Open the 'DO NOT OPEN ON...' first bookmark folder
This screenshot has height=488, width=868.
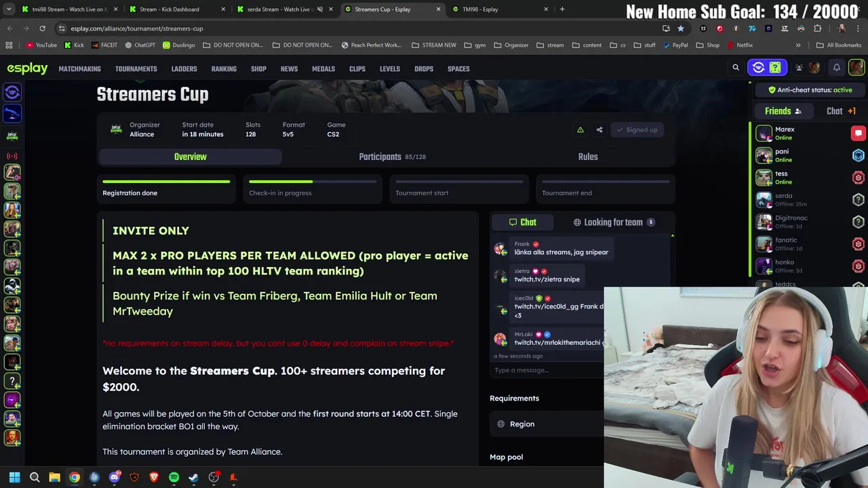[233, 45]
